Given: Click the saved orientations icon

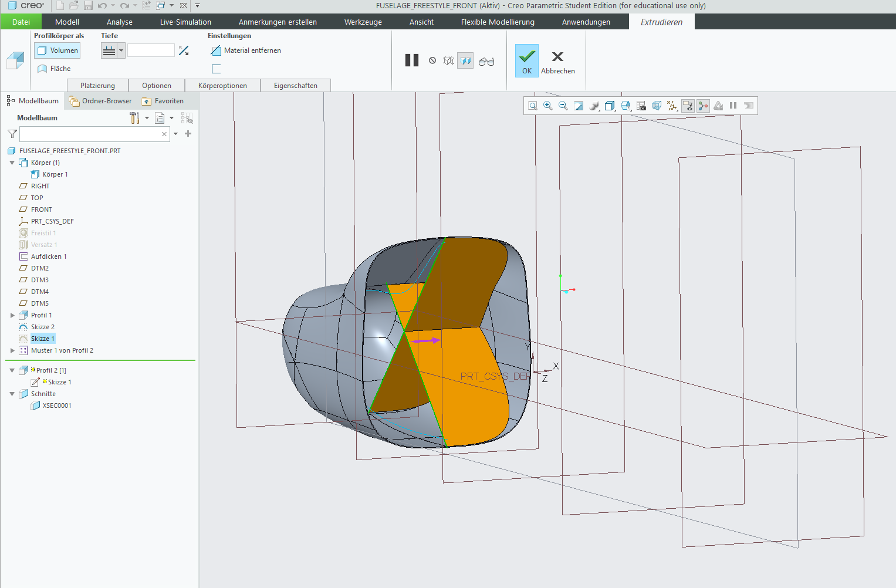Looking at the screenshot, I should (625, 106).
